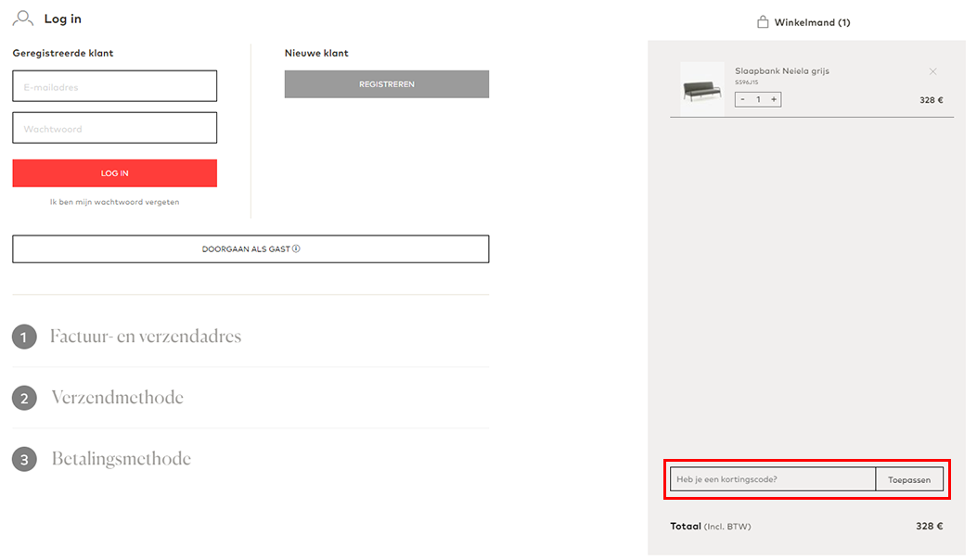
Task: Click the info icon next to Doorgaan als gast
Action: [296, 248]
